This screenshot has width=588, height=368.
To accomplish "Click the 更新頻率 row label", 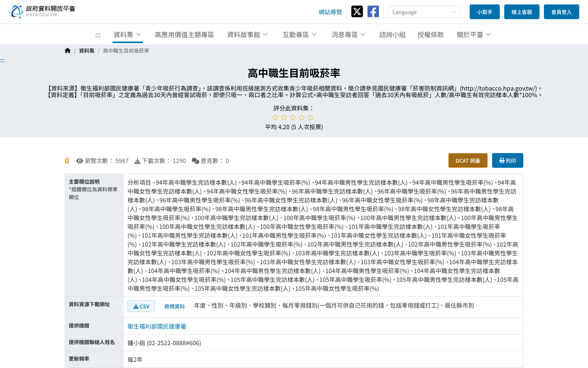I will (x=79, y=359).
